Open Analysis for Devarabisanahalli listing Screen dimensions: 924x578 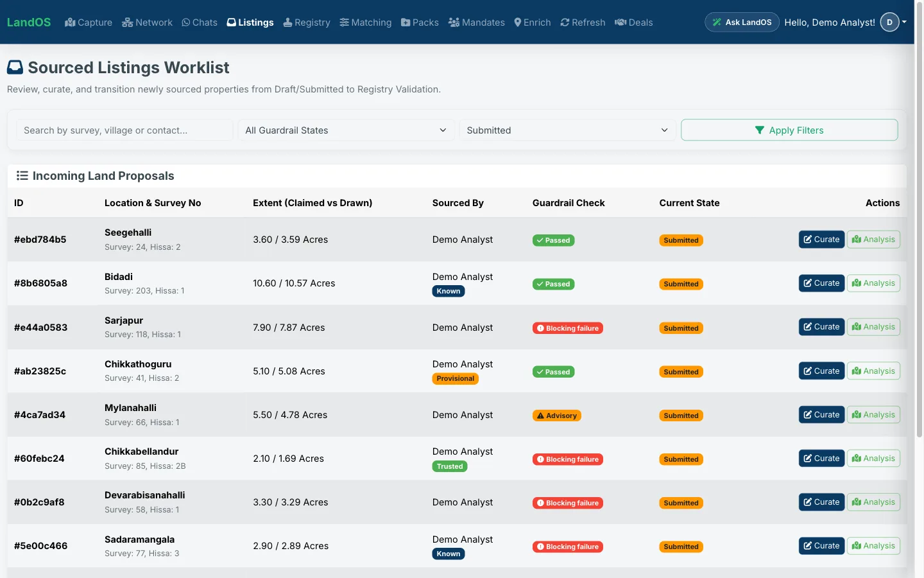(x=873, y=502)
